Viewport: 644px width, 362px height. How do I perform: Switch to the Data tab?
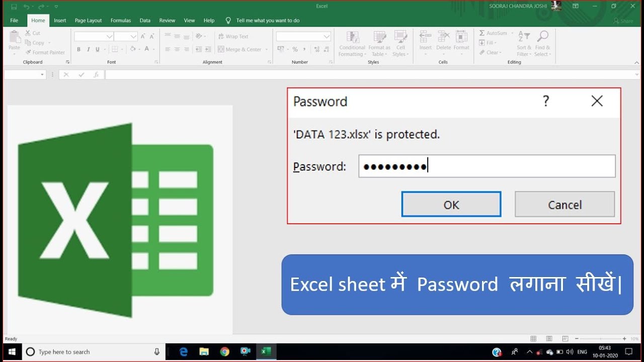pos(145,21)
